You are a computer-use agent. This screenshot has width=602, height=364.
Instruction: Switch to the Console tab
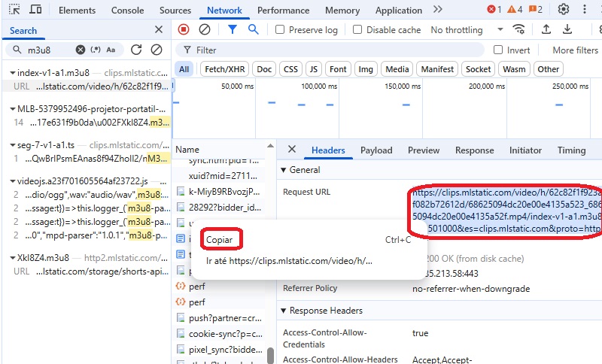pyautogui.click(x=127, y=11)
